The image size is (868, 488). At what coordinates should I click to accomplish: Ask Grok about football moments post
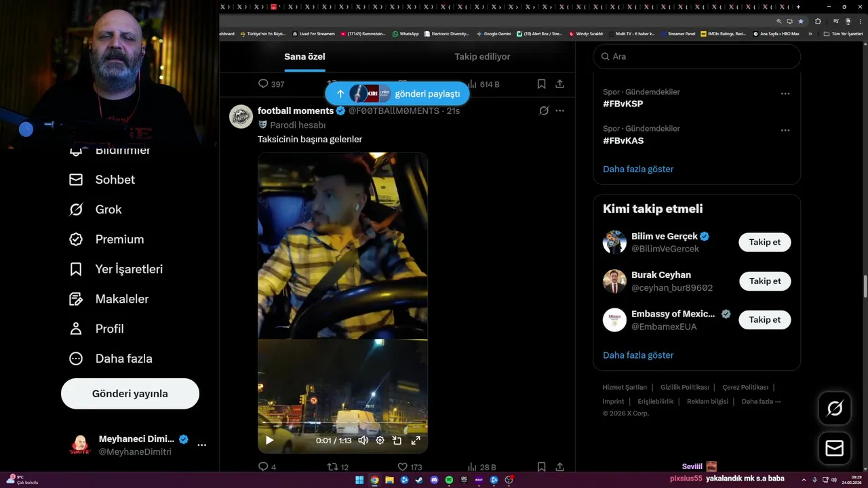(544, 110)
